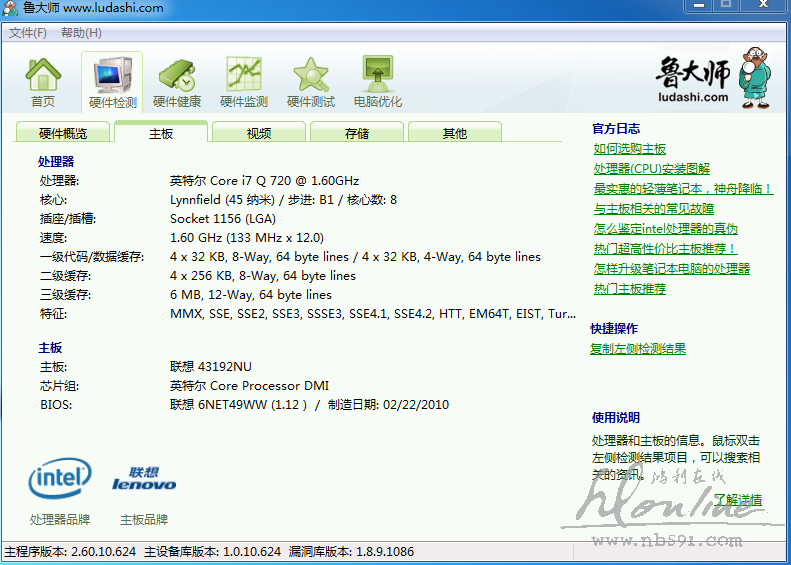The image size is (791, 565).
Task: Open the 电脑优化 PC optimization icon
Action: pyautogui.click(x=378, y=82)
